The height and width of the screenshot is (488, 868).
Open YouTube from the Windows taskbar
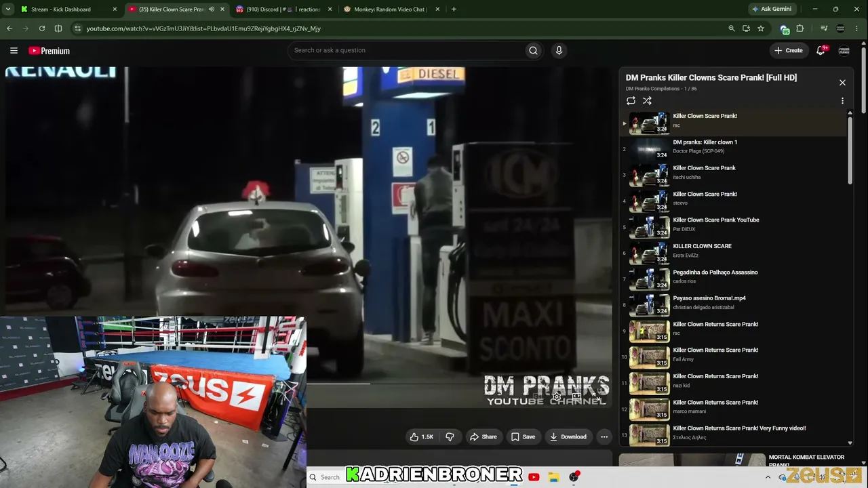534,477
